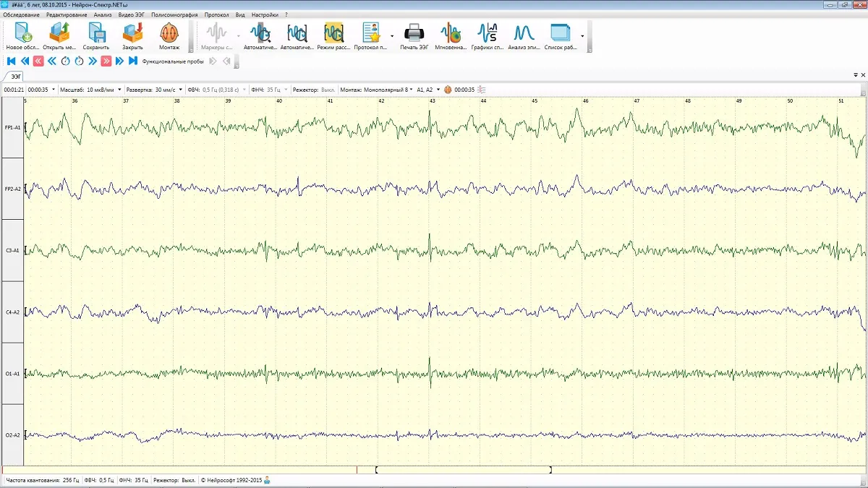Click the O1-A1 channel label
The height and width of the screenshot is (488, 868).
(x=12, y=374)
